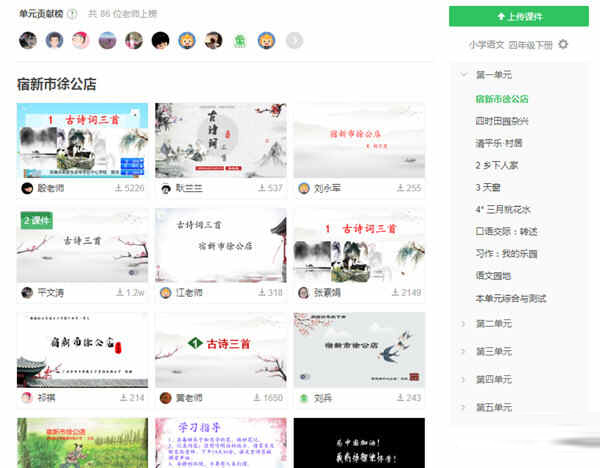
Task: Click download icon beside count 318
Action: (262, 292)
